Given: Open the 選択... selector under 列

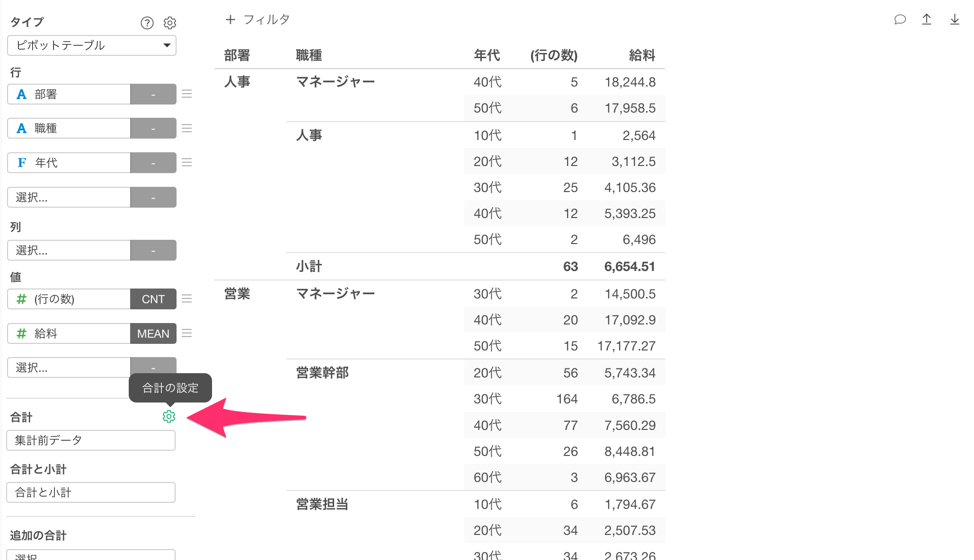Looking at the screenshot, I should click(69, 250).
